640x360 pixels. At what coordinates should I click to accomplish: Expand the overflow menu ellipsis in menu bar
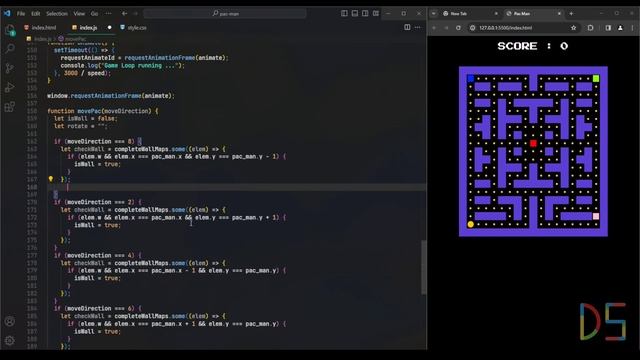(109, 13)
